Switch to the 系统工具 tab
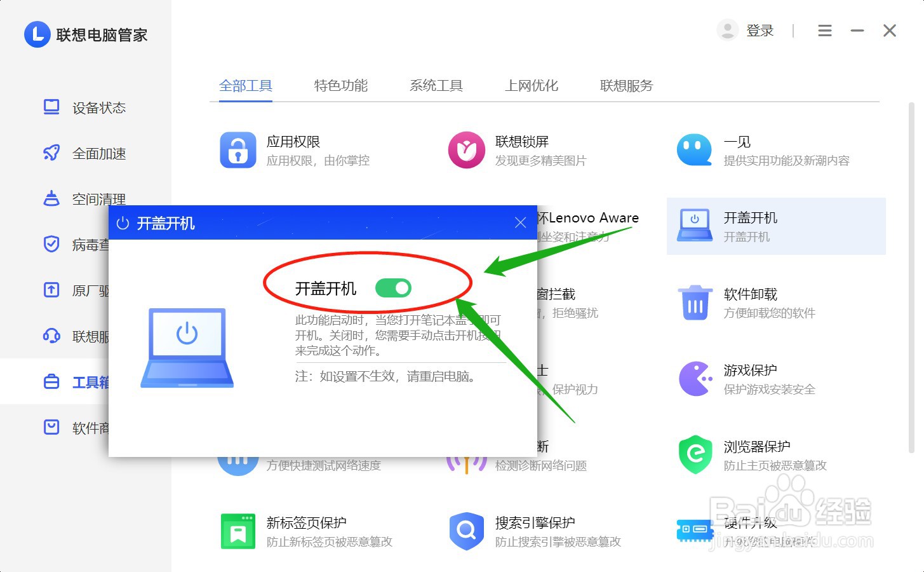The height and width of the screenshot is (572, 924). [436, 86]
